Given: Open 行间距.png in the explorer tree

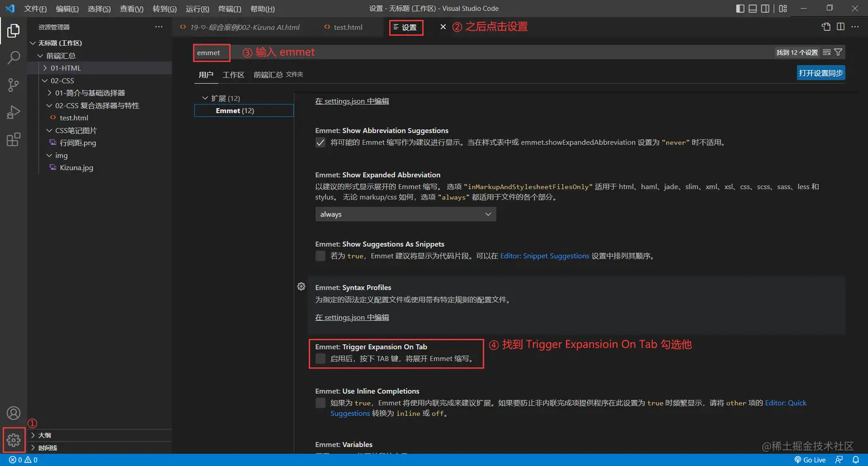Looking at the screenshot, I should click(77, 143).
